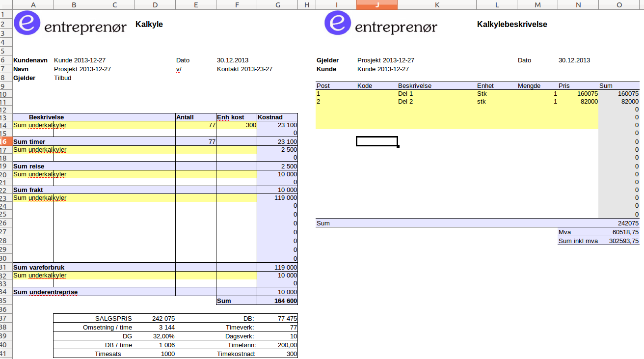This screenshot has height=359, width=644.
Task: Click the left entreprenør logo image
Action: pyautogui.click(x=70, y=23)
